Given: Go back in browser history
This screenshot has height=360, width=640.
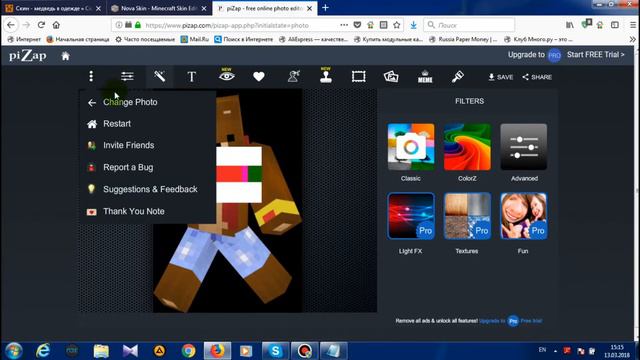Looking at the screenshot, I should [11, 25].
